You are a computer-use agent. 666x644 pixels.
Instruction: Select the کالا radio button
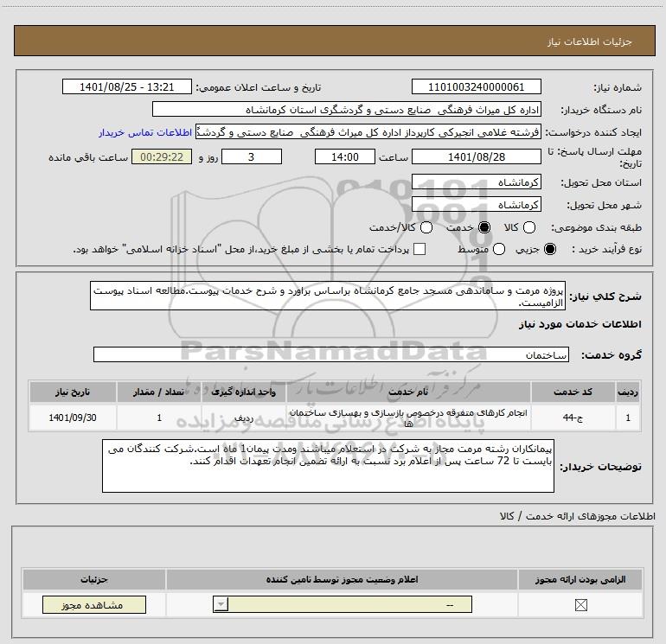coord(529,227)
